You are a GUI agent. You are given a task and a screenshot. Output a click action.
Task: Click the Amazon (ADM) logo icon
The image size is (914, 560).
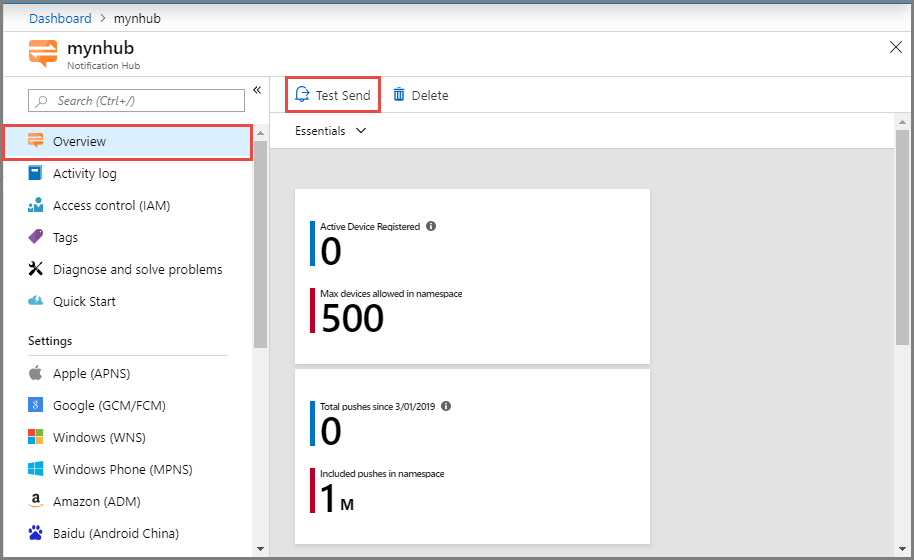[36, 501]
